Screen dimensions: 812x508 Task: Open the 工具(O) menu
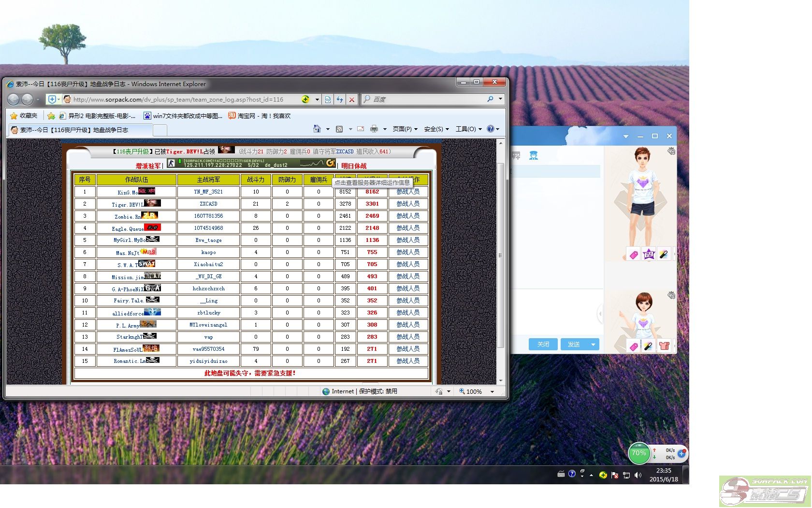point(468,129)
